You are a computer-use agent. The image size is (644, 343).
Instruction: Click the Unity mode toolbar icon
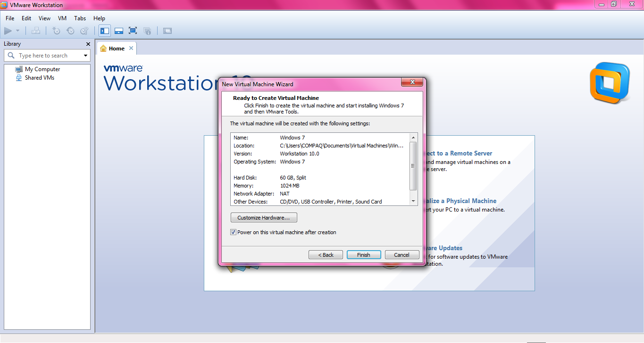147,31
